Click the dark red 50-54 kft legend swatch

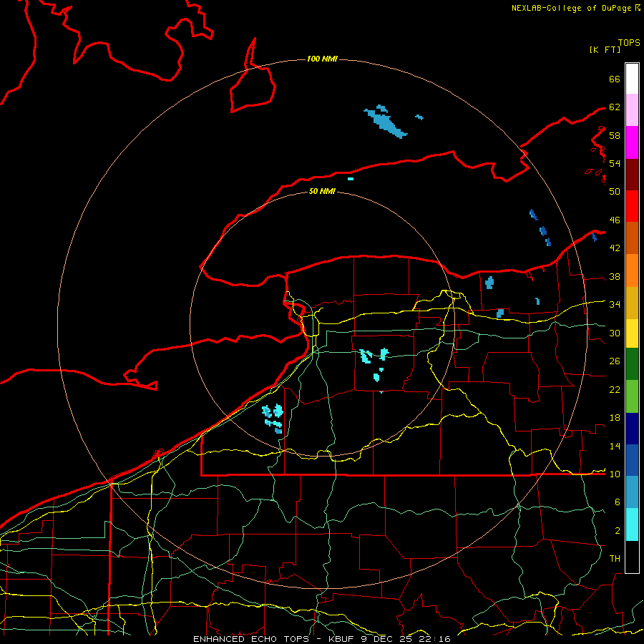coord(632,175)
